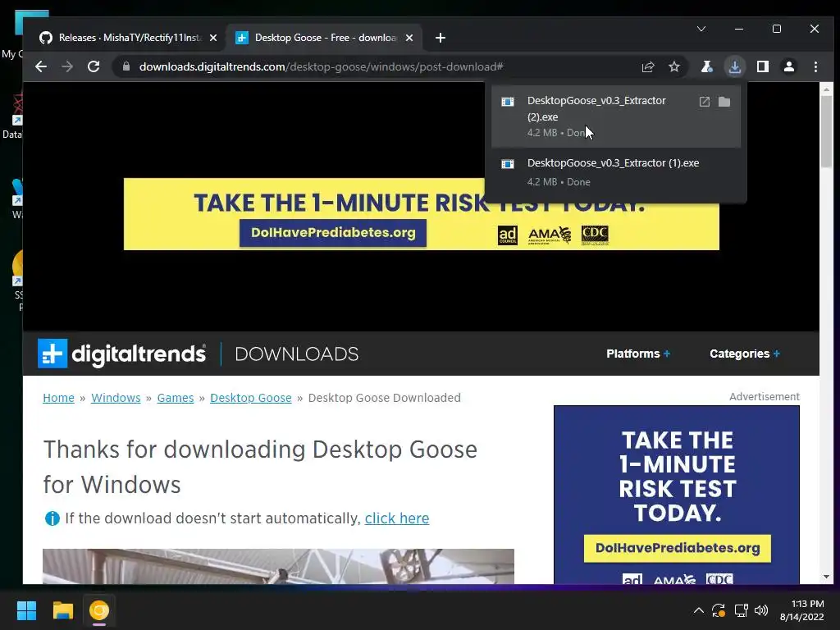Open volume tray icon

pos(760,610)
